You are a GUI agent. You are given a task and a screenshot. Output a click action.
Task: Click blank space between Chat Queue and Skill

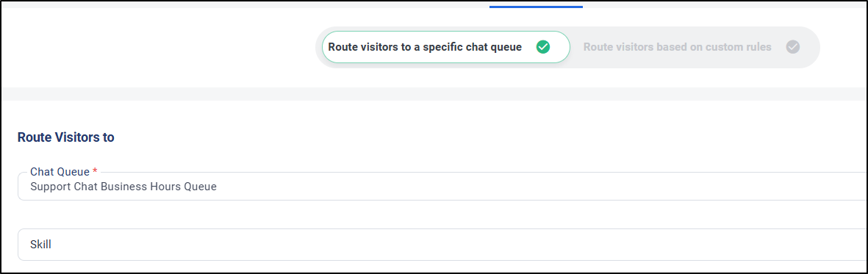(x=442, y=214)
